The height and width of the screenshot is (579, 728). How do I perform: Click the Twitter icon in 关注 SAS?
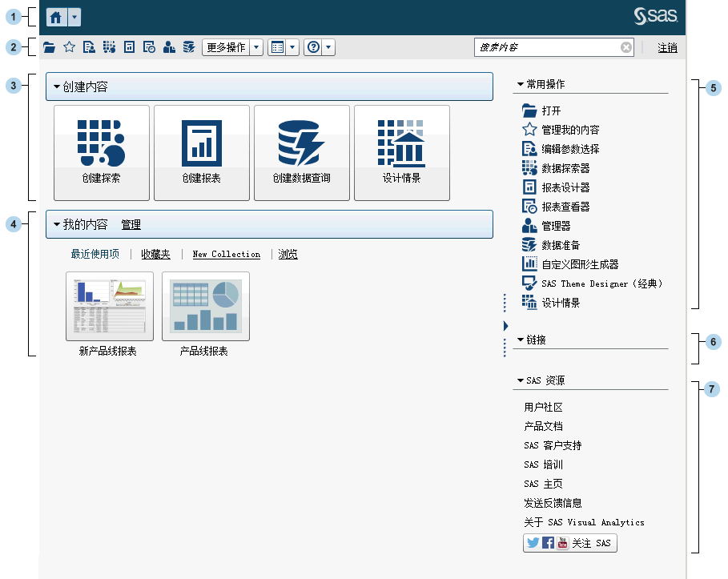[x=532, y=543]
